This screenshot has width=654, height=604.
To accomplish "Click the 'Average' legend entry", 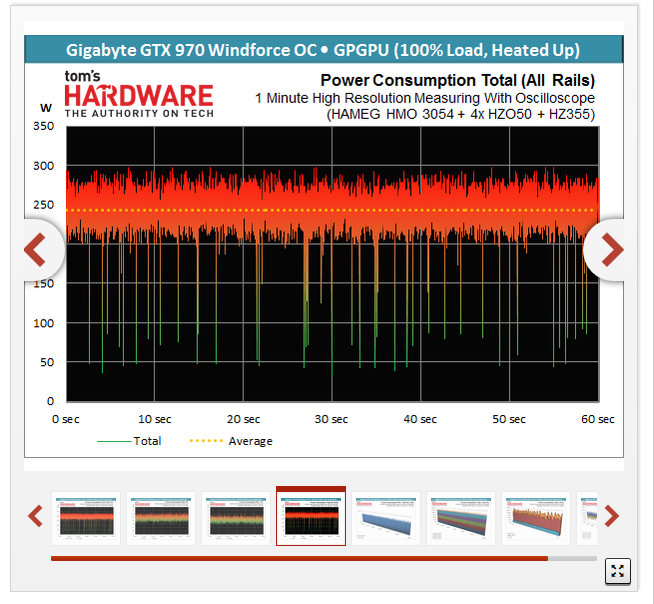I will (231, 441).
